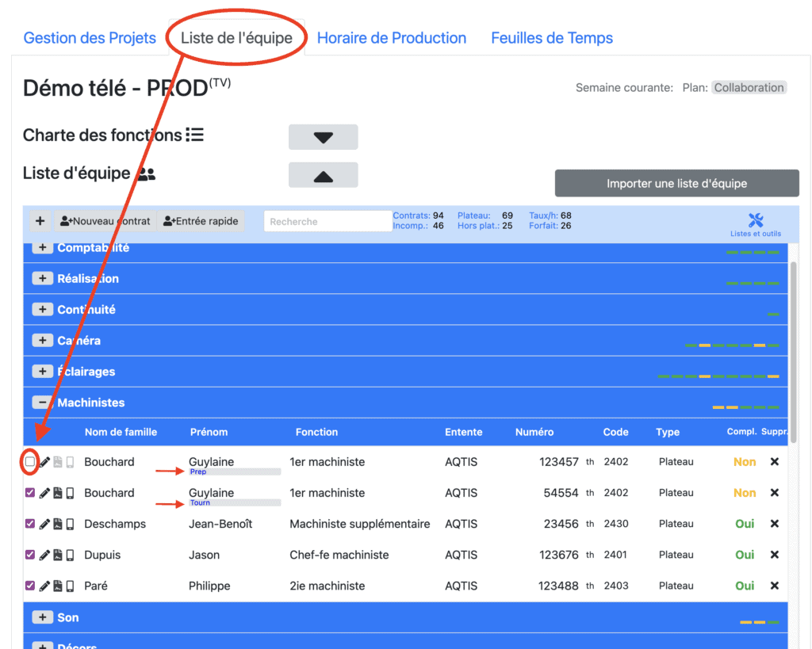Open the Feuilles de Temps tab

[552, 38]
